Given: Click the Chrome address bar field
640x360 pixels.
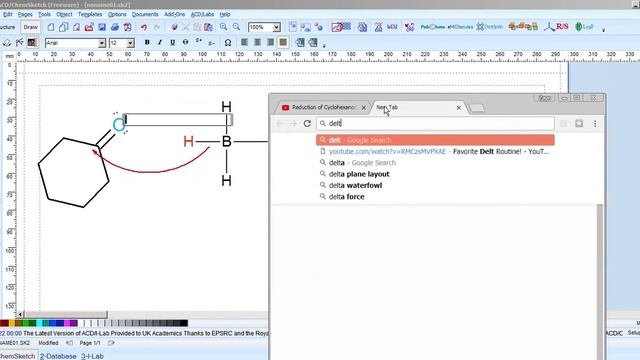Looking at the screenshot, I should pyautogui.click(x=435, y=123).
